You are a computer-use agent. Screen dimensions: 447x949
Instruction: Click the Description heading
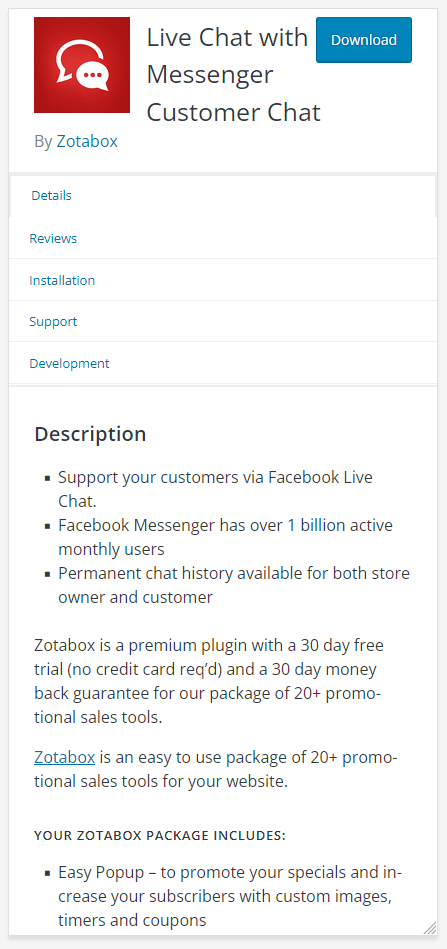[90, 434]
